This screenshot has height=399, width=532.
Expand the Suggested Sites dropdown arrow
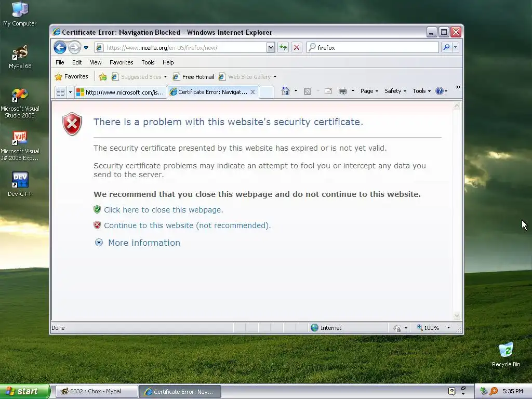(166, 77)
